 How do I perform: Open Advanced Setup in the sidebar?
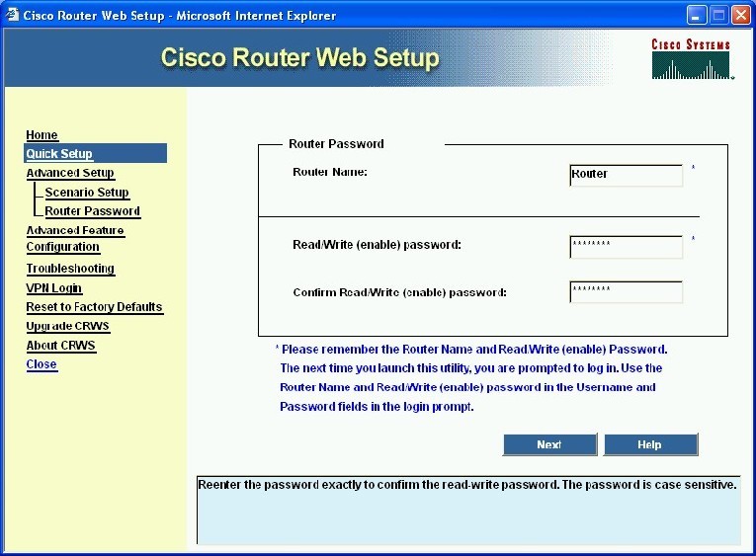[x=69, y=173]
